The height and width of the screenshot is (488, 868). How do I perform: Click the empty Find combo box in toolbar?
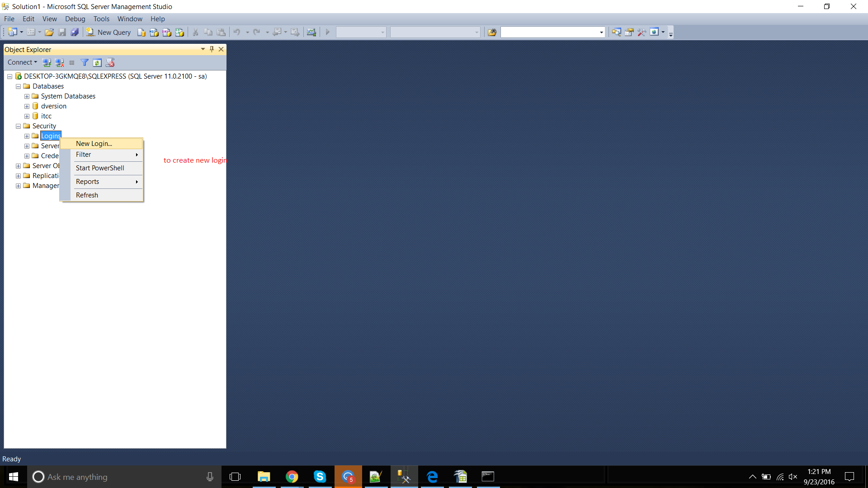point(549,32)
